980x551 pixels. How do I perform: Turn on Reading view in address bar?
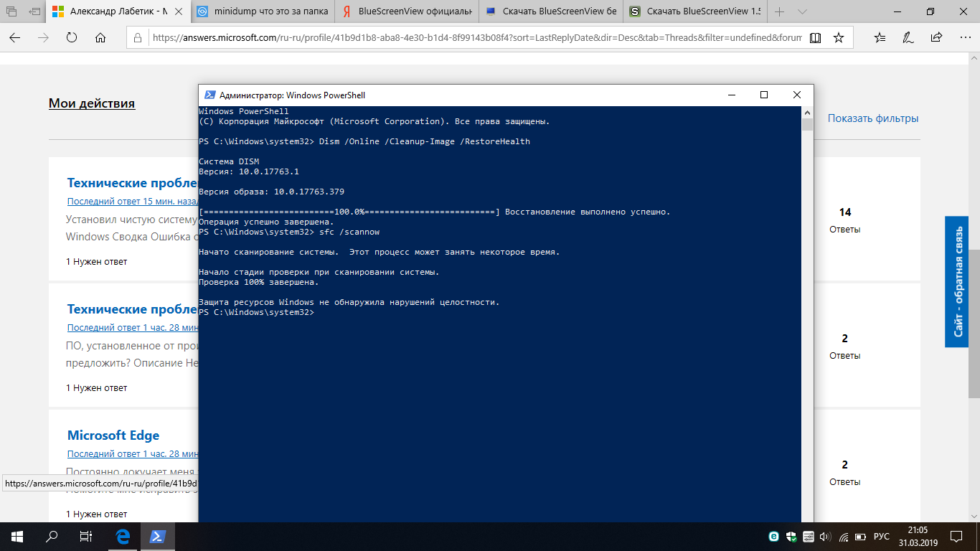click(815, 37)
